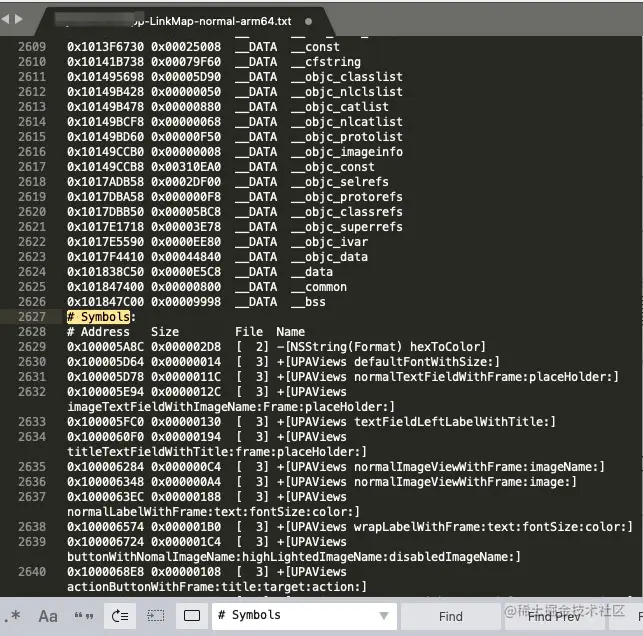Click the unsaved dot on the tab
Image resolution: width=643 pixels, height=636 pixels.
(308, 21)
